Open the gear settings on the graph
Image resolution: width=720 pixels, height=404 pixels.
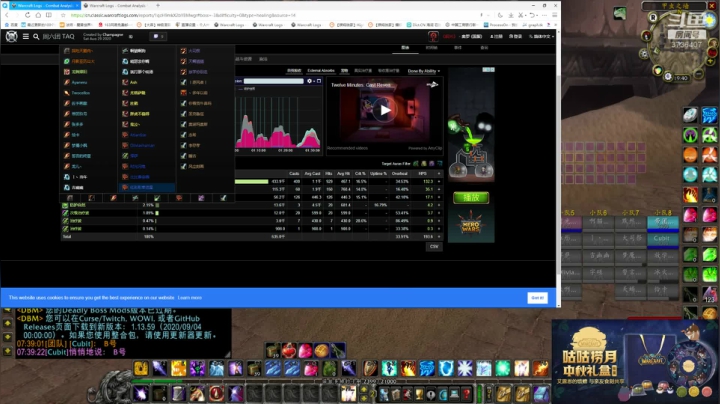[x=309, y=81]
